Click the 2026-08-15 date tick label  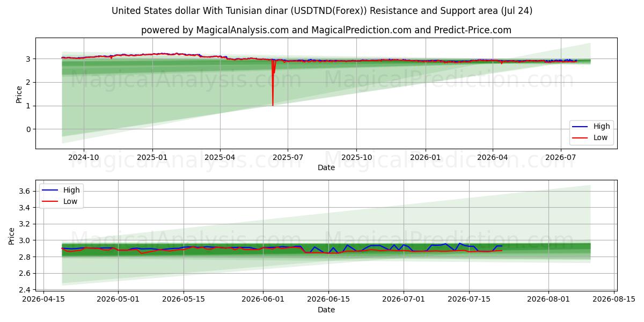[x=614, y=300]
